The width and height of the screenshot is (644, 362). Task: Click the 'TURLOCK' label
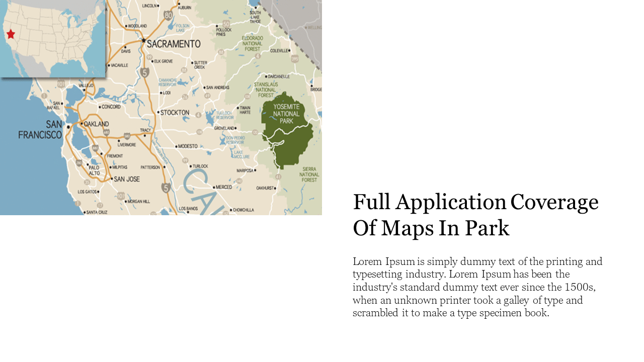click(x=200, y=166)
